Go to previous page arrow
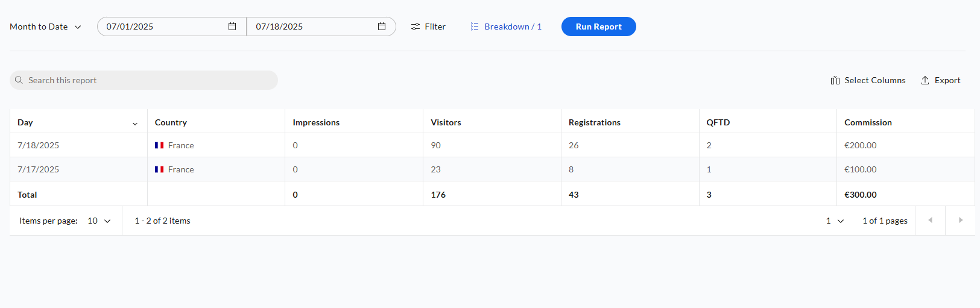 931,221
